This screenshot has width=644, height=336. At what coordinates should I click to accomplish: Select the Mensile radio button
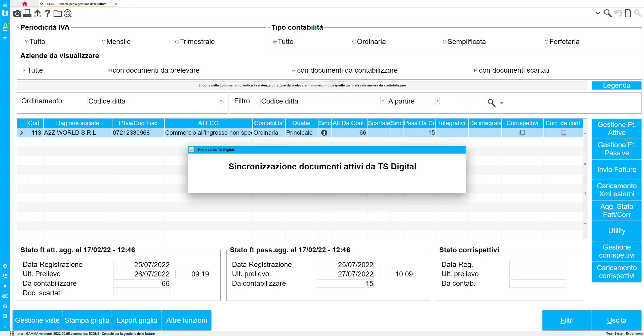(x=104, y=42)
